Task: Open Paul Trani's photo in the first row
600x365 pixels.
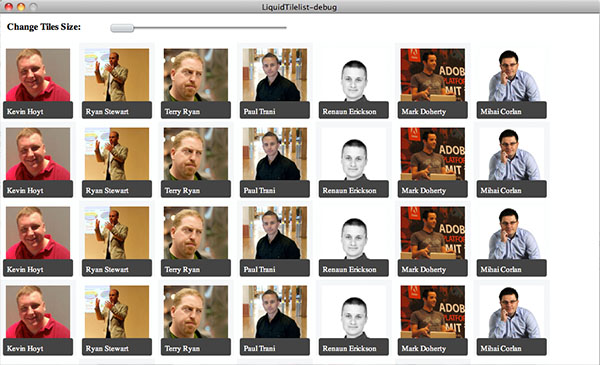Action: [275, 75]
